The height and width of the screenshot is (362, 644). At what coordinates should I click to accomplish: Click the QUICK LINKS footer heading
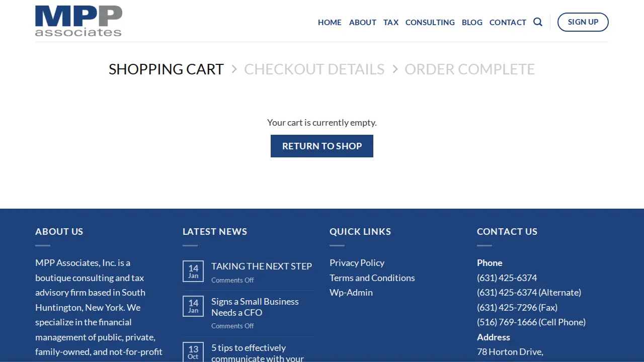(x=360, y=231)
